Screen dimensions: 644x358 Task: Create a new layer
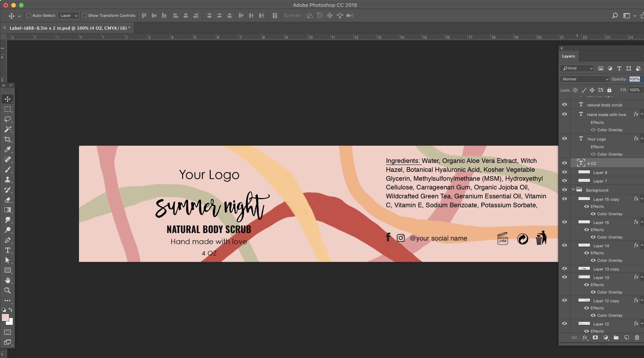click(626, 338)
